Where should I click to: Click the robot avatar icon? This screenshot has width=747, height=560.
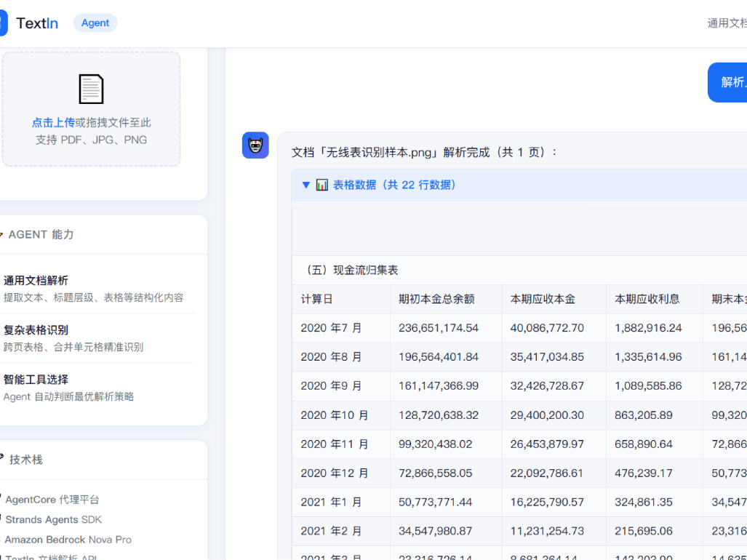255,145
